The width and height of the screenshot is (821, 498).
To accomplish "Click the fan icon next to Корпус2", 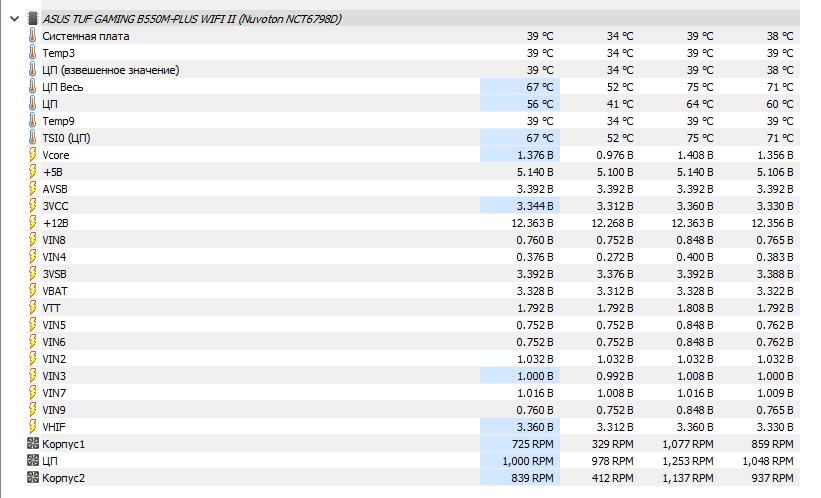I will pyautogui.click(x=32, y=478).
